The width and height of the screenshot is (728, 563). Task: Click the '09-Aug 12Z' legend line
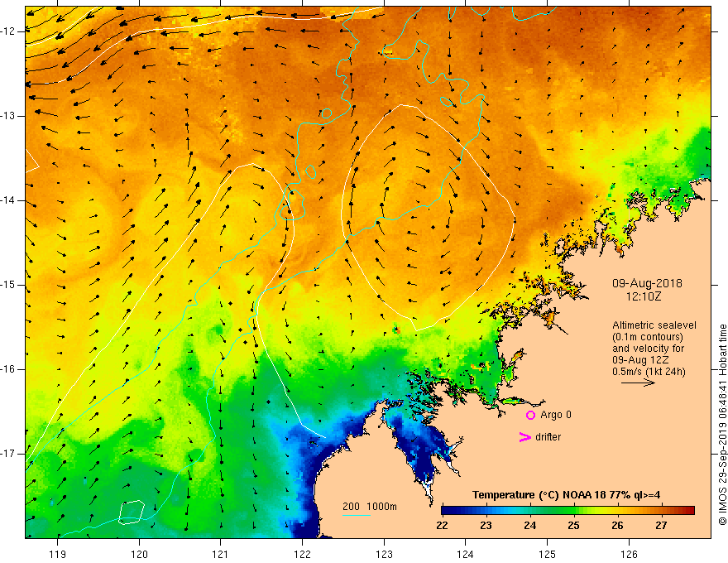tap(641, 360)
